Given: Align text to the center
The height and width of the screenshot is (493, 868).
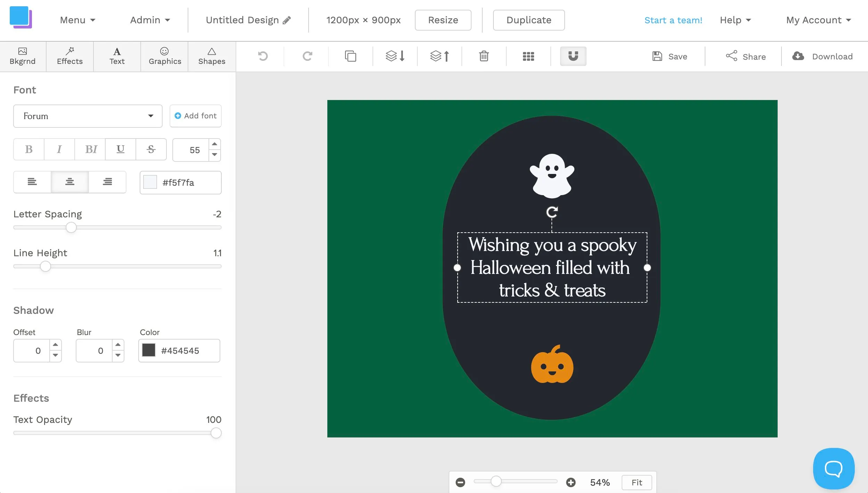Looking at the screenshot, I should click(70, 182).
